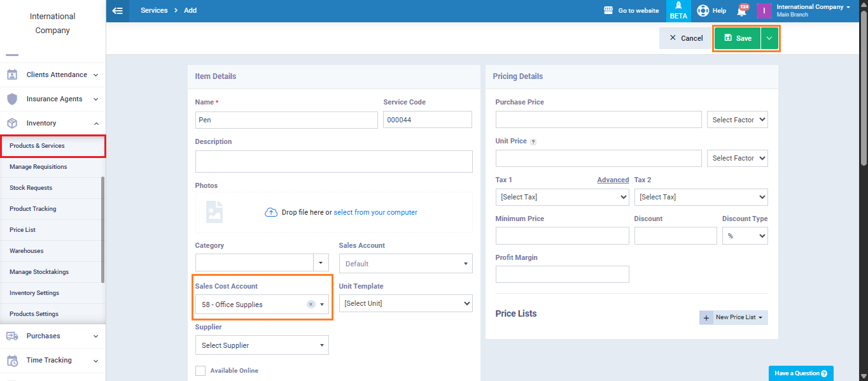Open the Save button dropdown arrow
The image size is (868, 381).
[769, 38]
